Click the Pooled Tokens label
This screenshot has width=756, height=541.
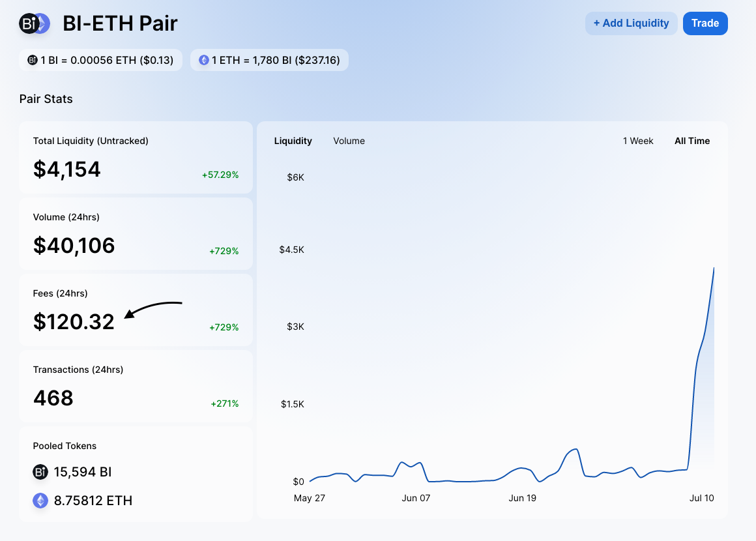(x=65, y=446)
